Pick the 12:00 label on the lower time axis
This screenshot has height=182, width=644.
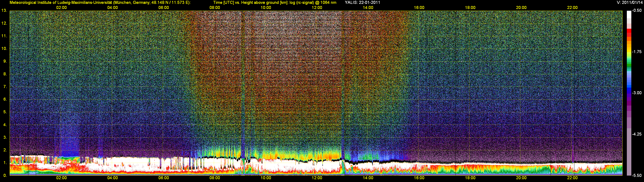tap(317, 178)
